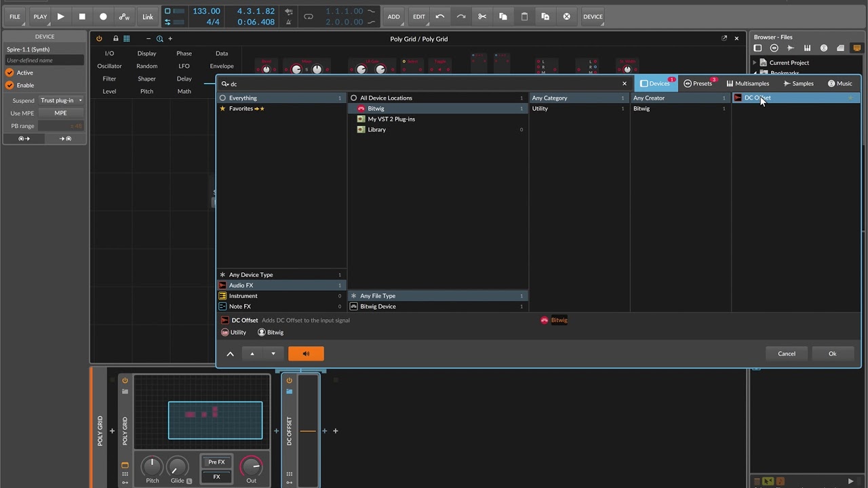This screenshot has height=488, width=868.
Task: Switch to Samples tab in browser
Action: (x=798, y=83)
